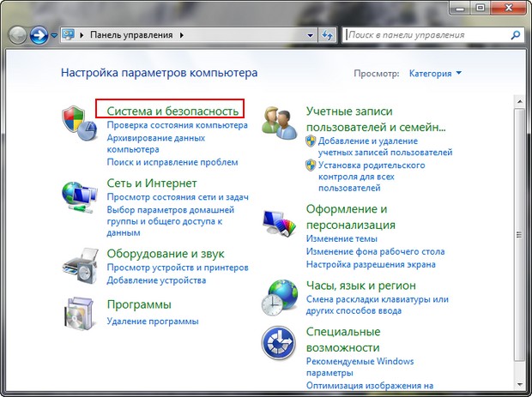Click the Control Panel icon in address bar
Screen dimensions: 532x397
tap(68, 34)
